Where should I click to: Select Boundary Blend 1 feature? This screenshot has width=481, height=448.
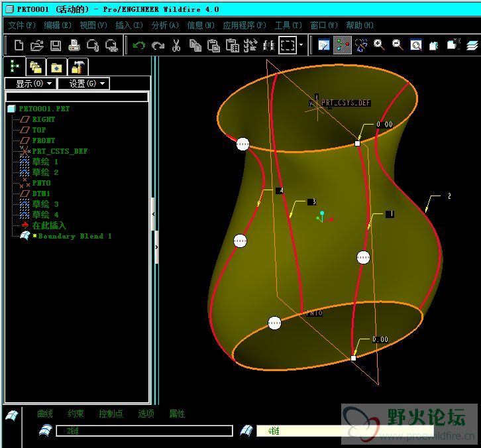point(75,236)
